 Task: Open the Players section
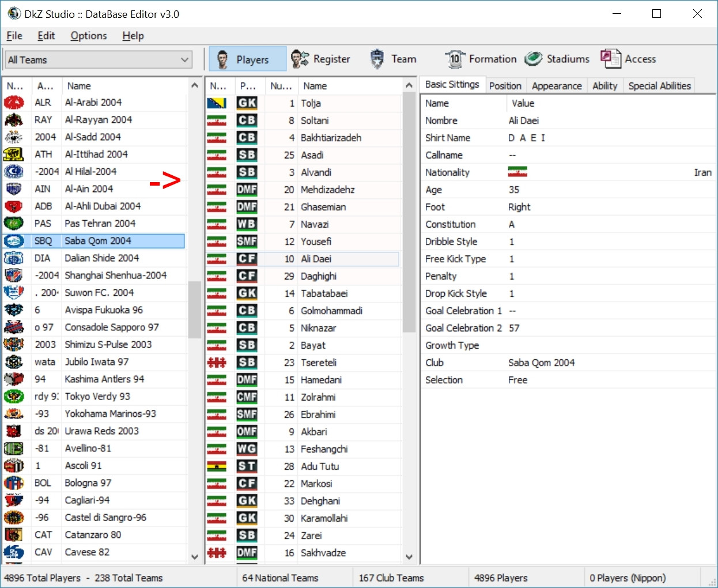pyautogui.click(x=247, y=59)
